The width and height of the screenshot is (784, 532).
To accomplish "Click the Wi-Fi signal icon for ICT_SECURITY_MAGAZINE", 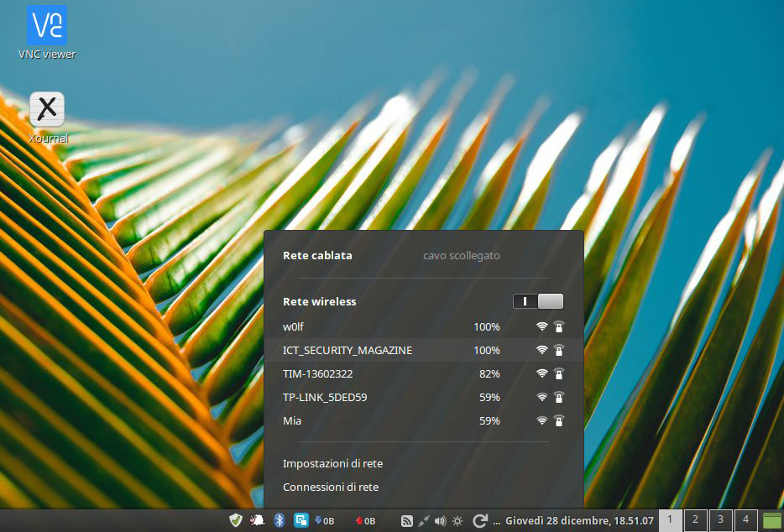I will (x=542, y=350).
